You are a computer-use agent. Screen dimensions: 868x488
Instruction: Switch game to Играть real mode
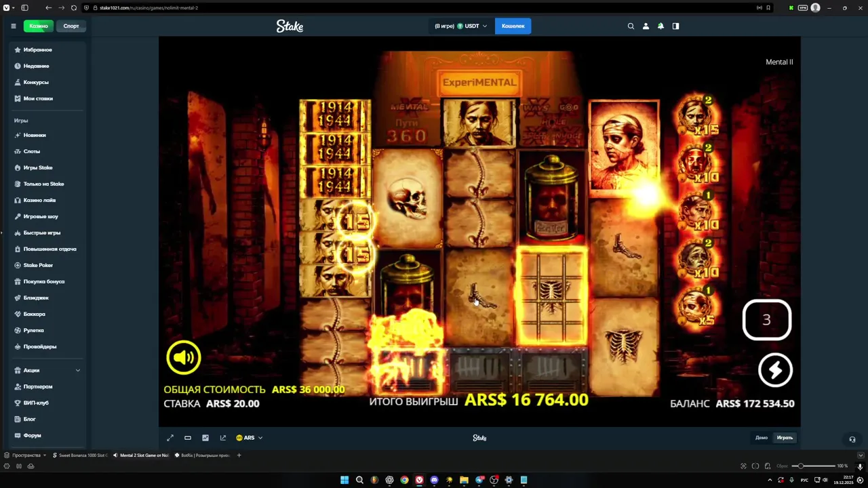tap(785, 438)
